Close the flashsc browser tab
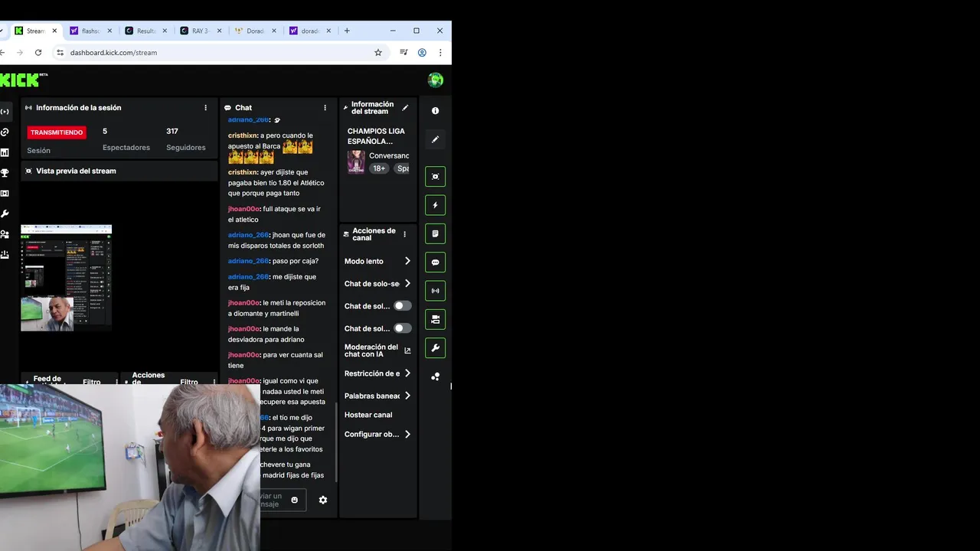980x551 pixels. pos(109,31)
